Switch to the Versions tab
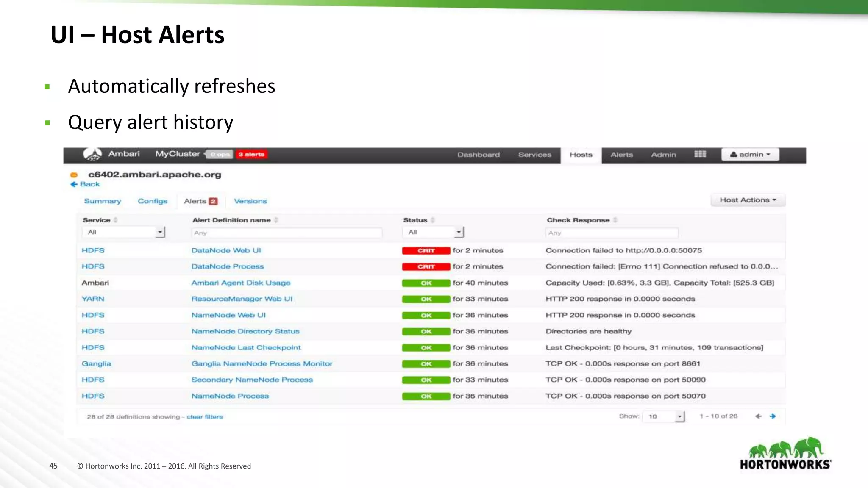Image resolution: width=868 pixels, height=488 pixels. click(250, 201)
